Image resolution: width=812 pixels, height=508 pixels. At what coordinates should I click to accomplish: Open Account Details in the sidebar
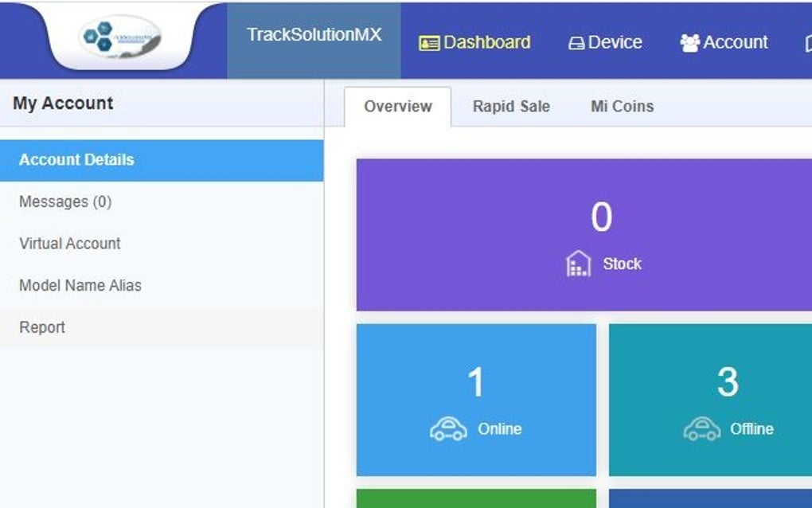pos(76,159)
